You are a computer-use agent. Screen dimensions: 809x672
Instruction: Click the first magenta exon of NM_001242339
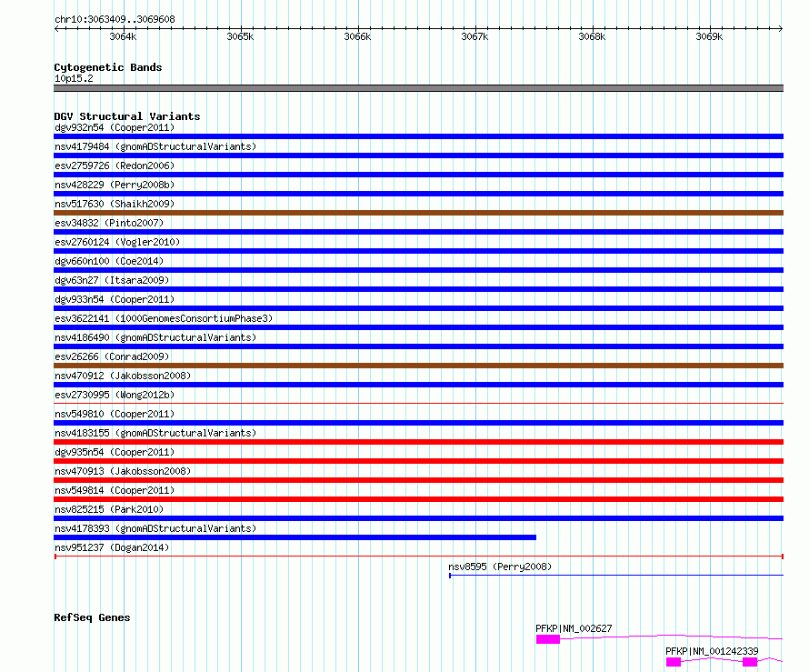674,662
